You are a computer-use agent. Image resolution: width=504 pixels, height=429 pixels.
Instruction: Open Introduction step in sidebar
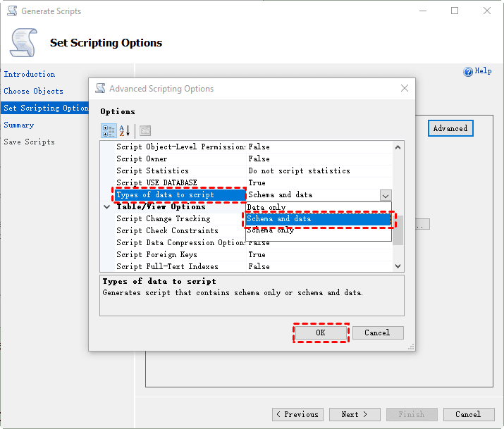tap(29, 74)
